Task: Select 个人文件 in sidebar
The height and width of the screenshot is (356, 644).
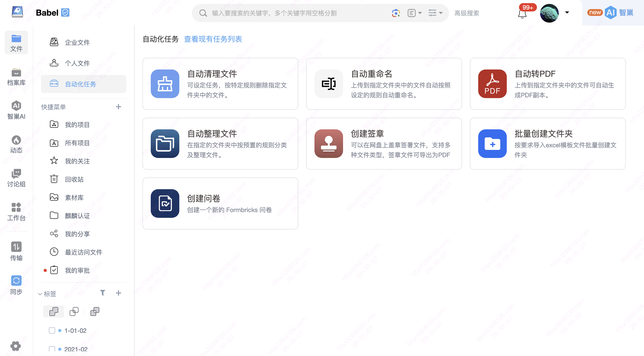Action: point(84,63)
